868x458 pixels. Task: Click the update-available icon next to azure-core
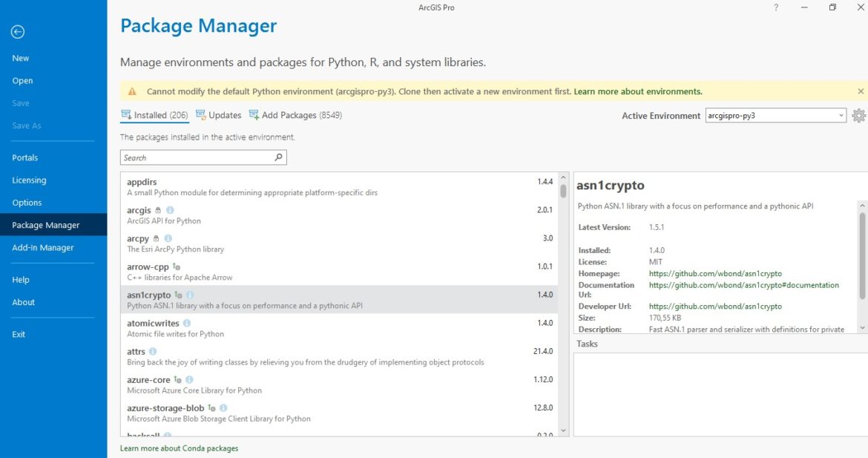178,380
